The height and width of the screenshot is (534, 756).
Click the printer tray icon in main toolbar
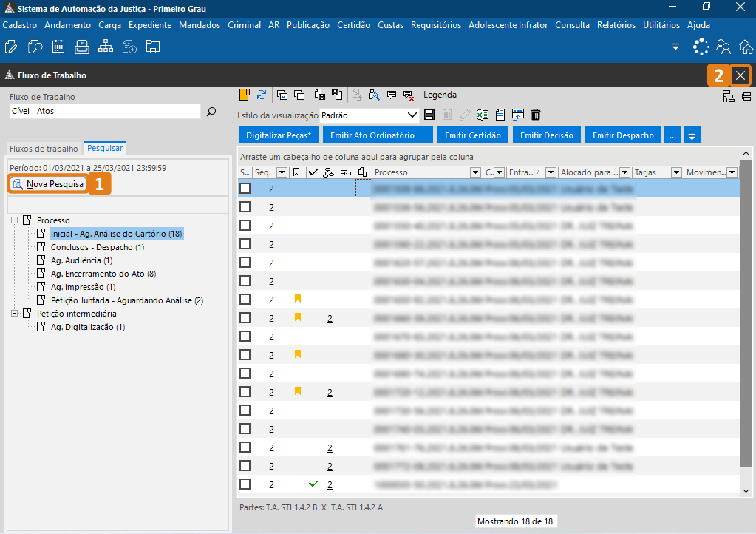pos(82,47)
